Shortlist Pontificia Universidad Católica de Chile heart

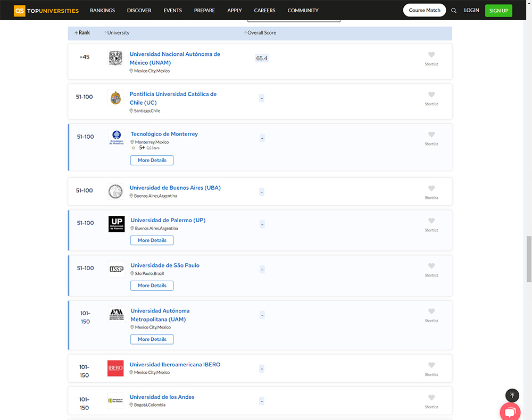coord(431,95)
